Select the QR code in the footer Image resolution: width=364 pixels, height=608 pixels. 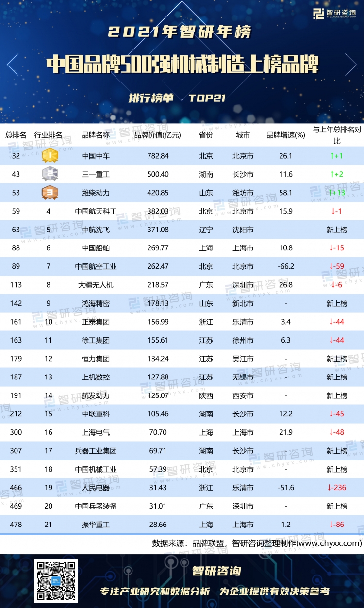[56, 581]
